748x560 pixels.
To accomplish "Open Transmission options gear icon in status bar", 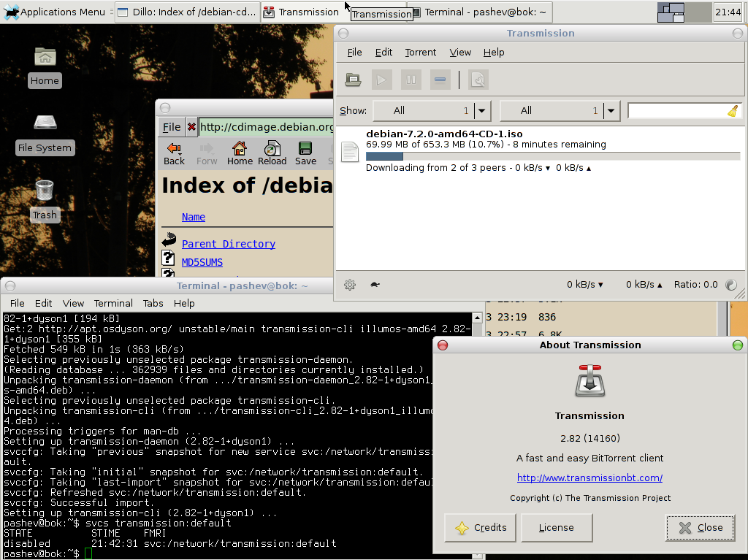I will pos(350,285).
